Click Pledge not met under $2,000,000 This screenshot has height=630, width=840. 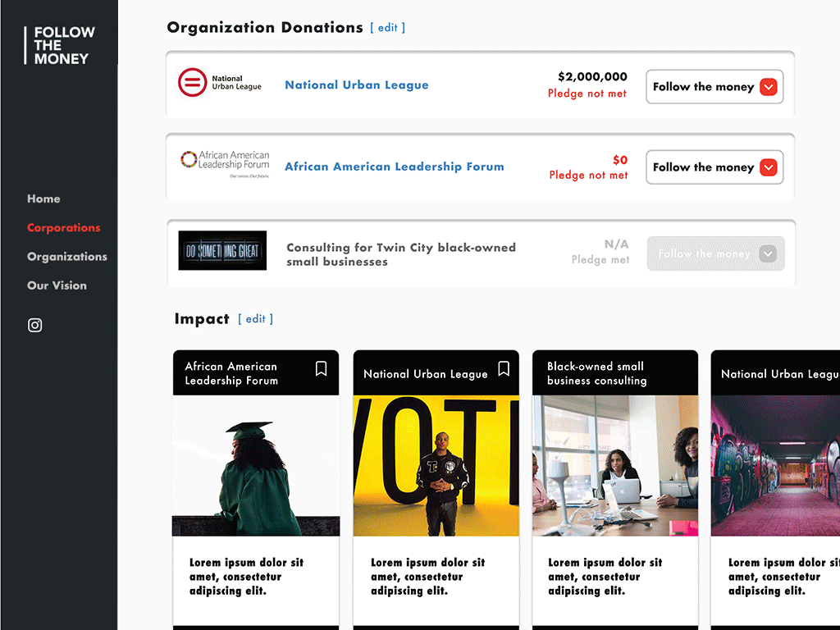[587, 94]
